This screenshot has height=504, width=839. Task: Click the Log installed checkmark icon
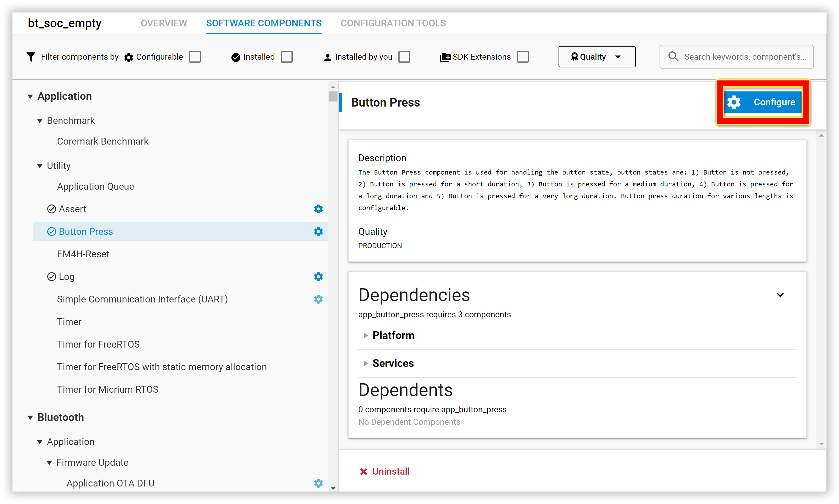click(x=51, y=277)
